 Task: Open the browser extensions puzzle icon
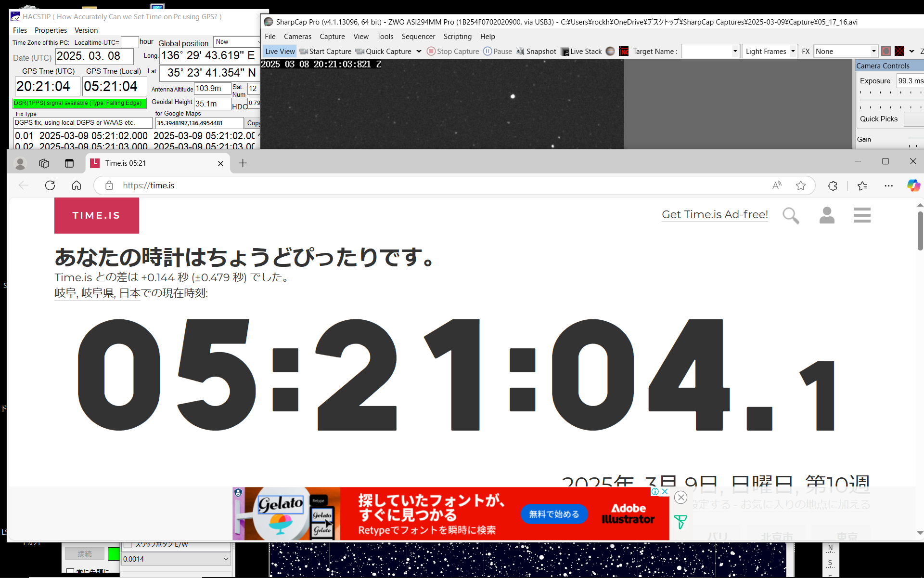click(x=833, y=185)
